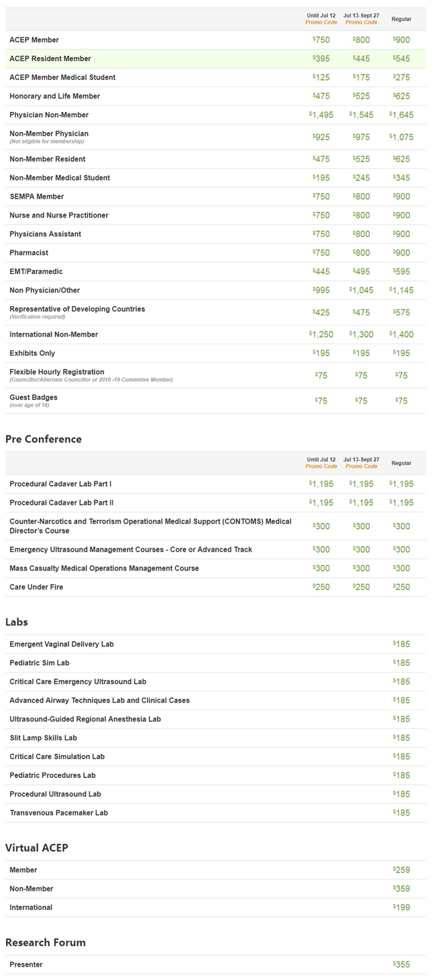The image size is (436, 980).
Task: Select the SEMPA Member label
Action: tap(37, 197)
